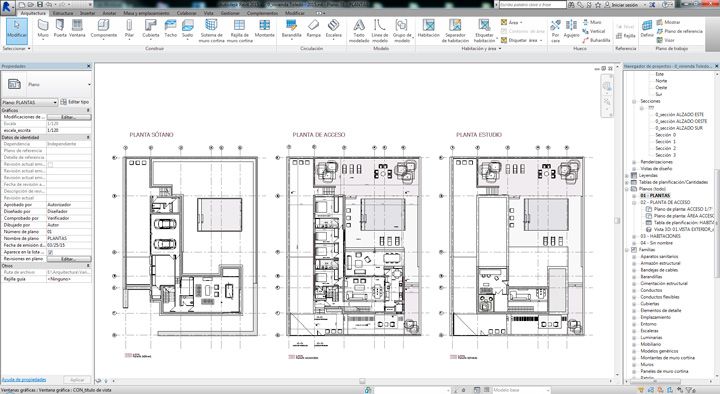Screen dimensions: 720x394
Task: Open the Anotar ribbon tab
Action: tap(109, 13)
